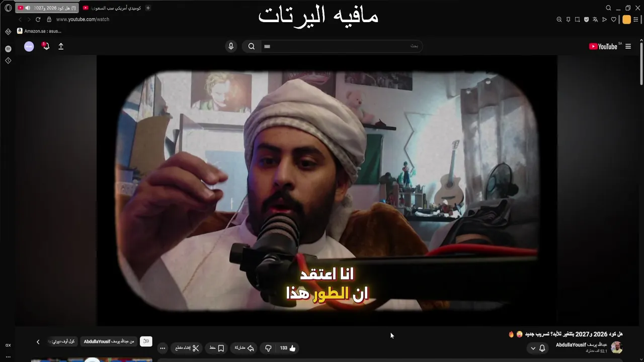Open the top sidebar diamond icon
The width and height of the screenshot is (644, 362).
click(8, 32)
